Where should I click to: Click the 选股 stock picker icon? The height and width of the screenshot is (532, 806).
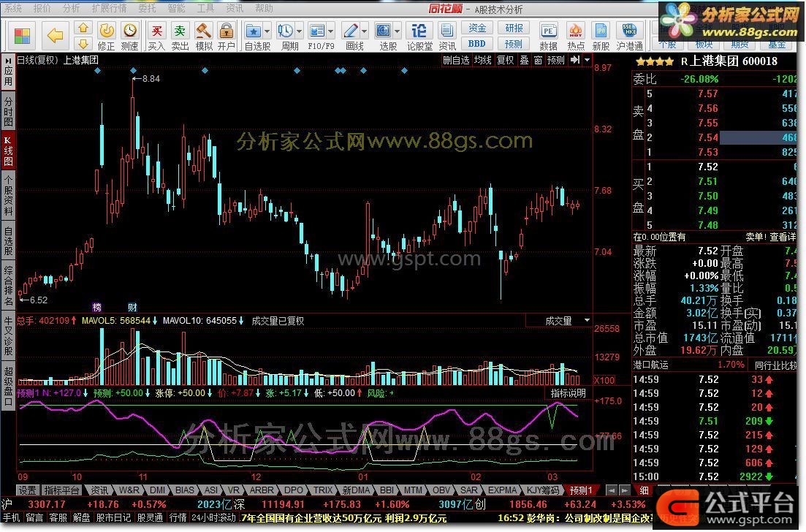383,31
